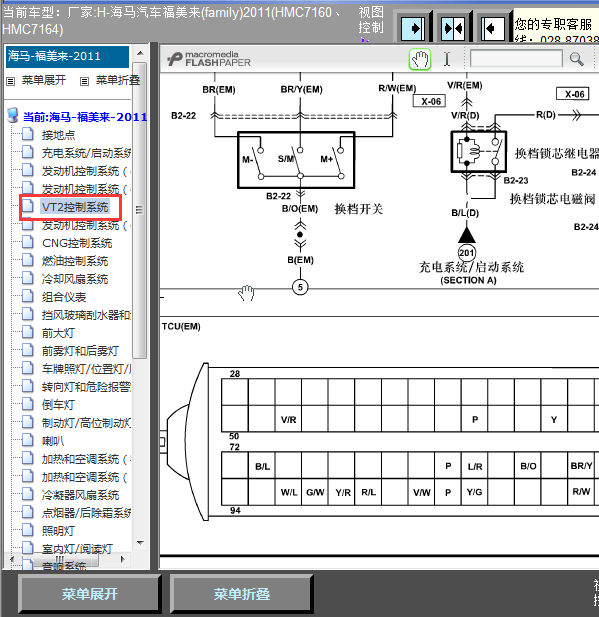Open the 点烟器/后除霜系统 tree item
599x617 pixels.
[x=86, y=513]
